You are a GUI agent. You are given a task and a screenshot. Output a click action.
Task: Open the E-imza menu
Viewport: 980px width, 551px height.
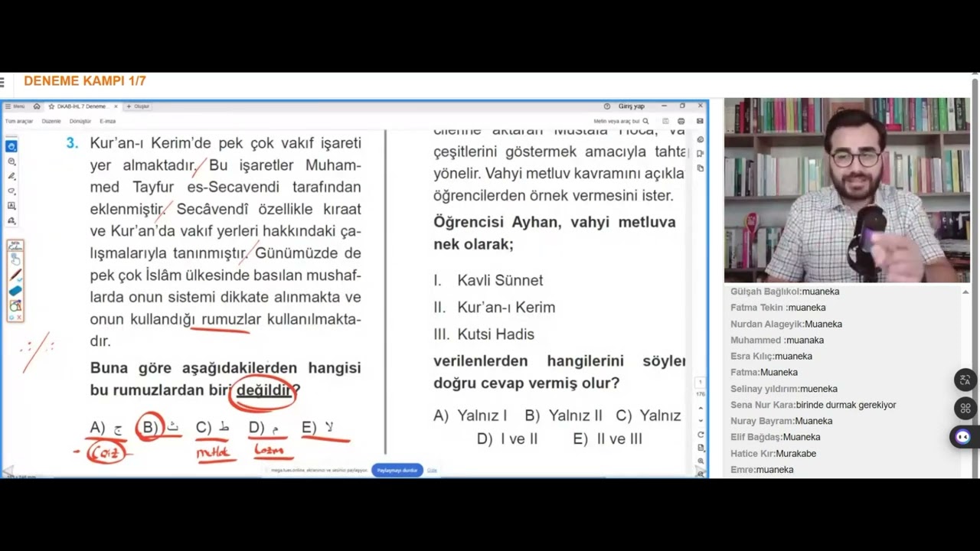click(x=107, y=121)
